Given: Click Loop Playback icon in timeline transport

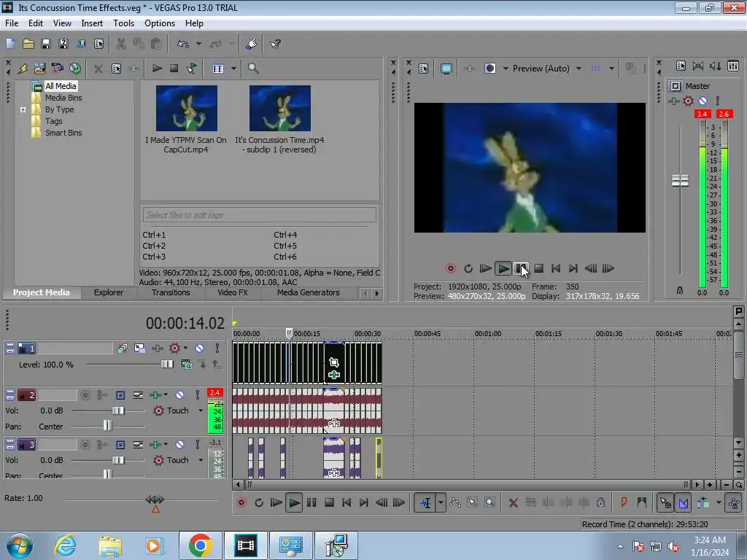Looking at the screenshot, I should 259,503.
